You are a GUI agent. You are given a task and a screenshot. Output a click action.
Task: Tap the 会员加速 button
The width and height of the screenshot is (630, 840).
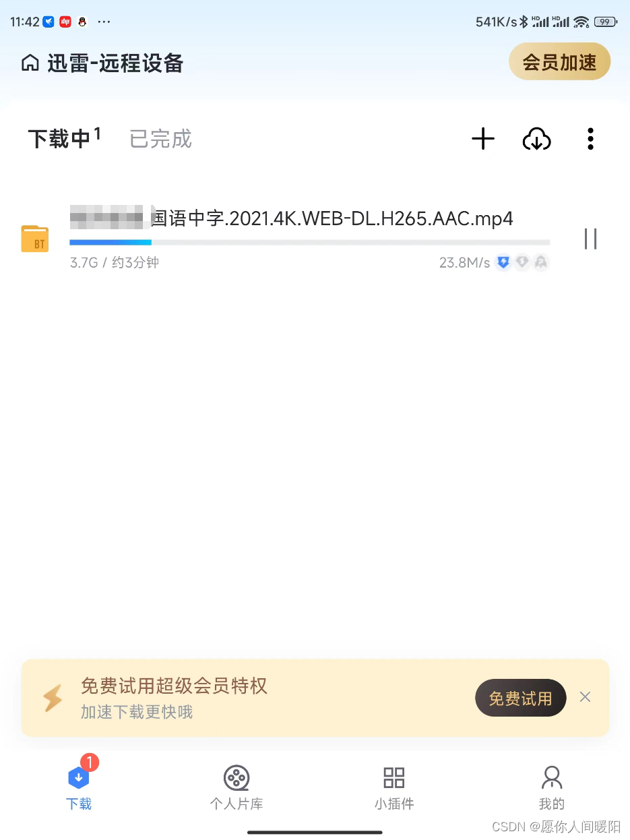(559, 63)
